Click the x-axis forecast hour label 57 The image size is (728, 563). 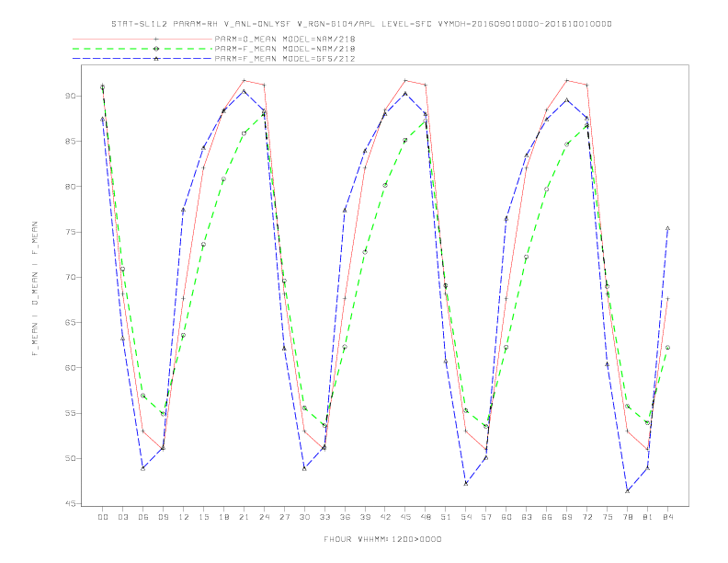pos(486,517)
